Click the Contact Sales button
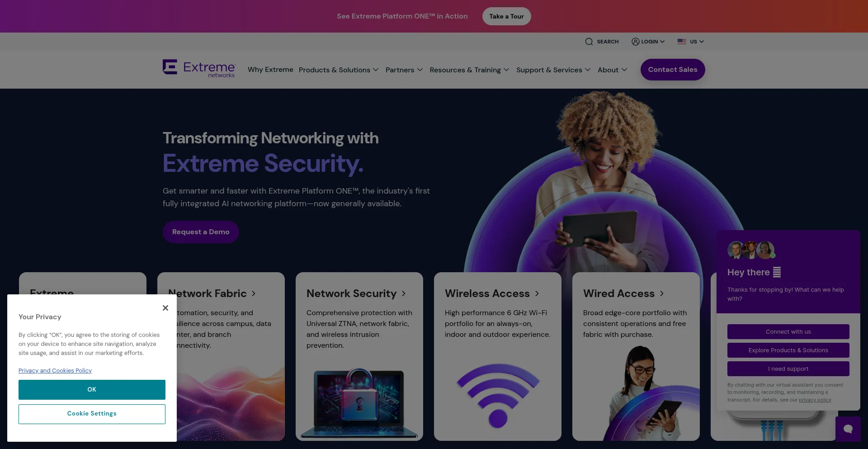868x449 pixels. pyautogui.click(x=673, y=70)
